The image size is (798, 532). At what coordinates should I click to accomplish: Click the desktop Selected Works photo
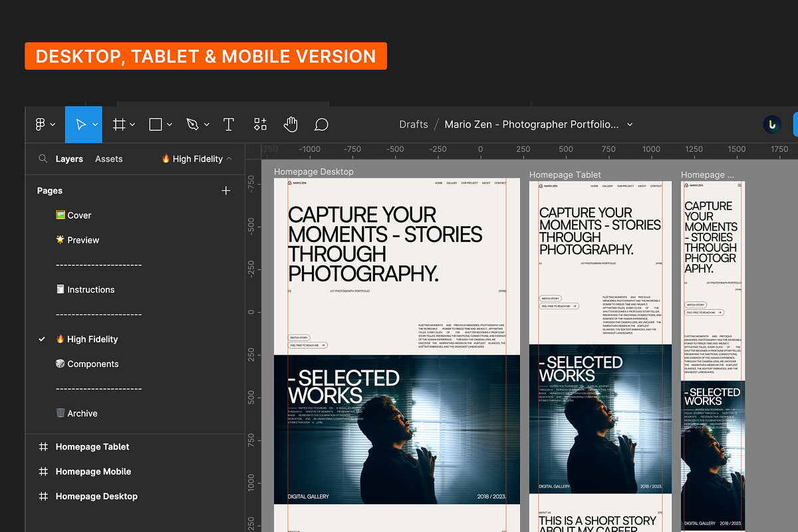(397, 430)
